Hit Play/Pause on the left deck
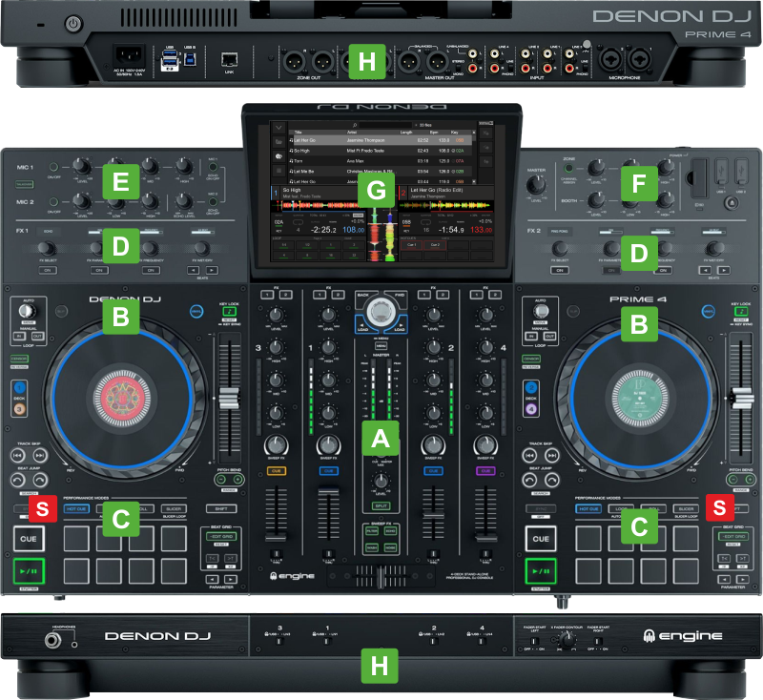Screen dimensions: 763x700 pyautogui.click(x=29, y=571)
